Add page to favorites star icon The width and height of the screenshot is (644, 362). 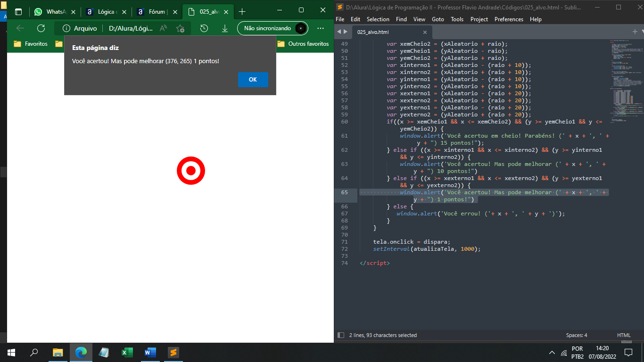coord(180,28)
